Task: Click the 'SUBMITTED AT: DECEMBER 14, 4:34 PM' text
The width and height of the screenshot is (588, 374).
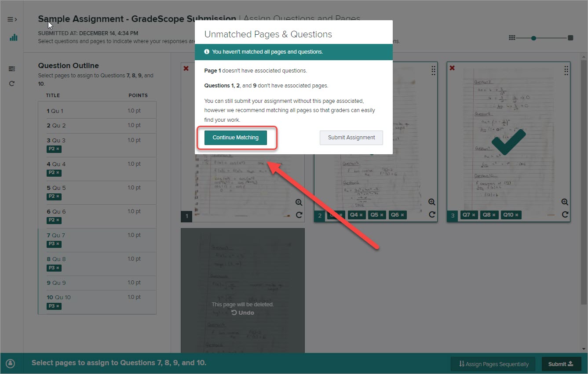Action: coord(88,33)
